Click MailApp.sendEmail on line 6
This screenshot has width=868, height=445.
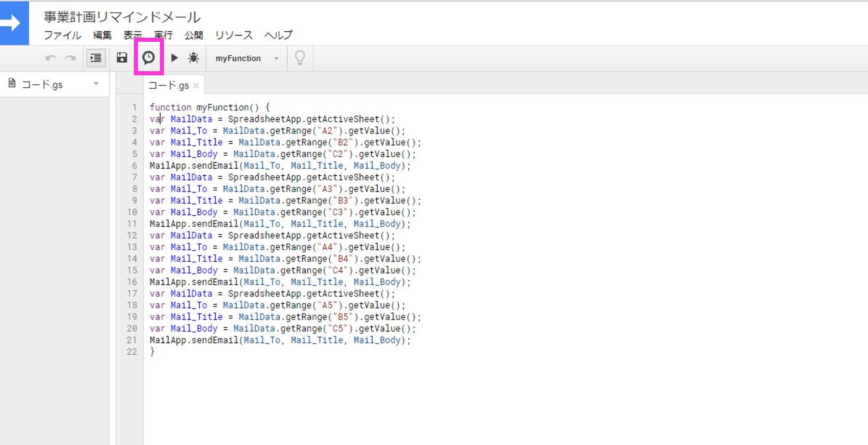point(194,166)
